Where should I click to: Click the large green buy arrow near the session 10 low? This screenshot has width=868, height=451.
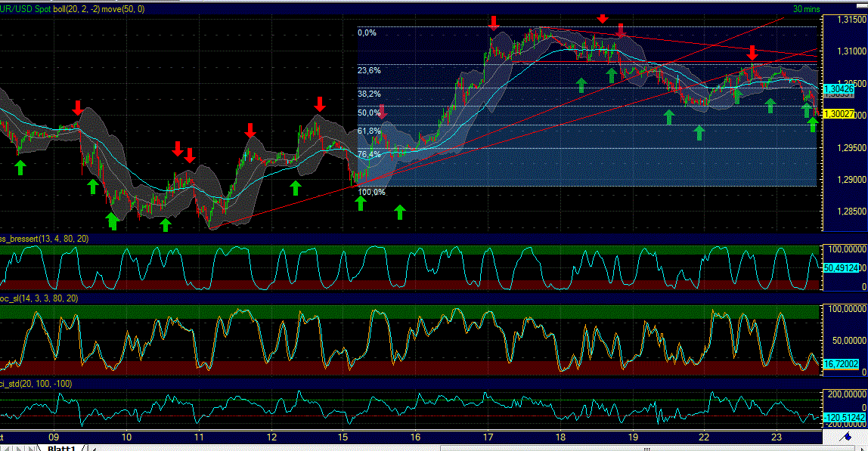click(x=112, y=220)
